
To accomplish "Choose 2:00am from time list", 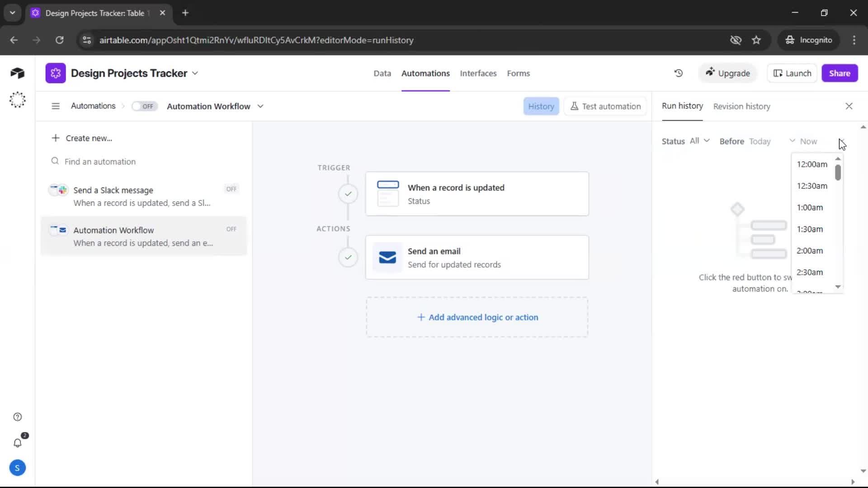I will [813, 251].
